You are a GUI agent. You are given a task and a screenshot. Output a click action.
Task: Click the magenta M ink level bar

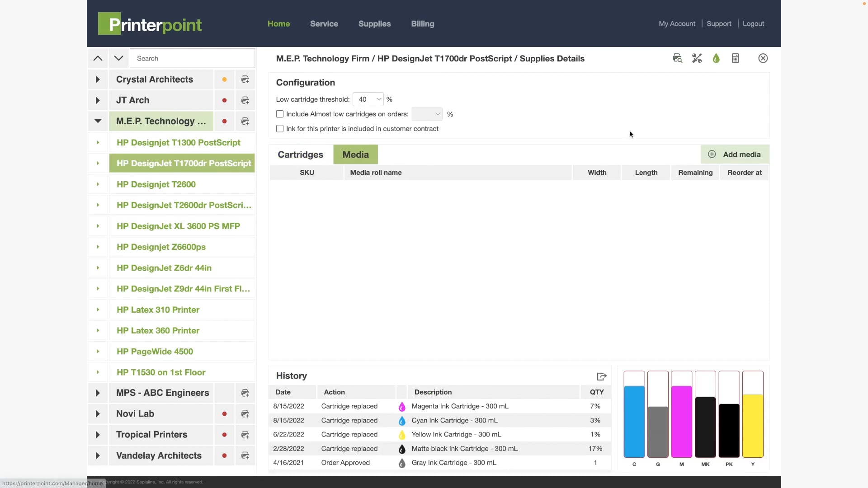[x=682, y=415]
